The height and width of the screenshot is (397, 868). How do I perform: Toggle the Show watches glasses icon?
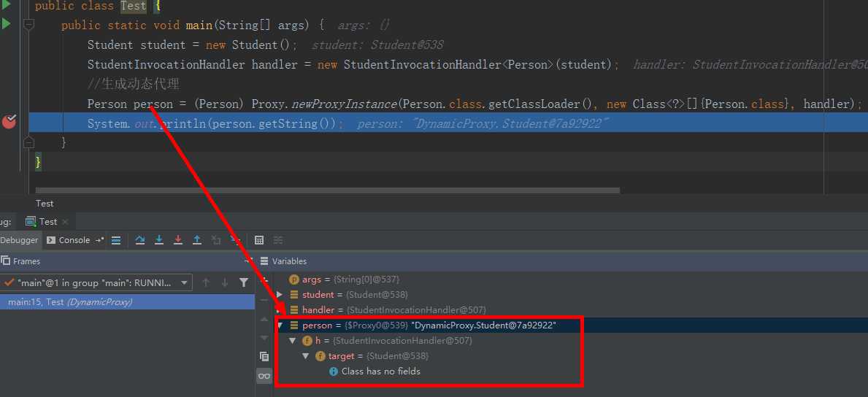(x=264, y=376)
